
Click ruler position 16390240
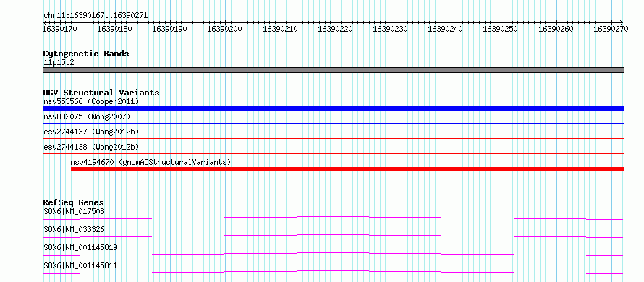click(446, 29)
